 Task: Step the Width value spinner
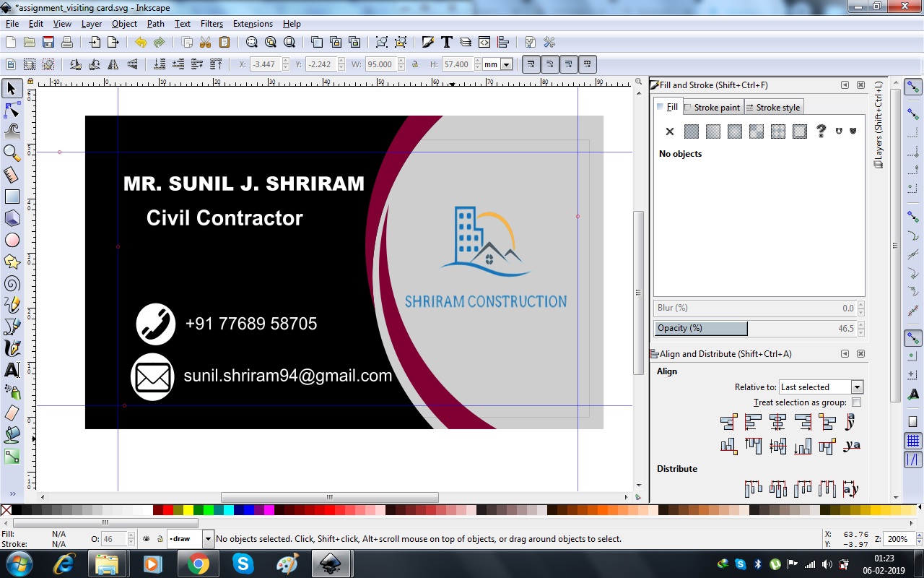(400, 64)
